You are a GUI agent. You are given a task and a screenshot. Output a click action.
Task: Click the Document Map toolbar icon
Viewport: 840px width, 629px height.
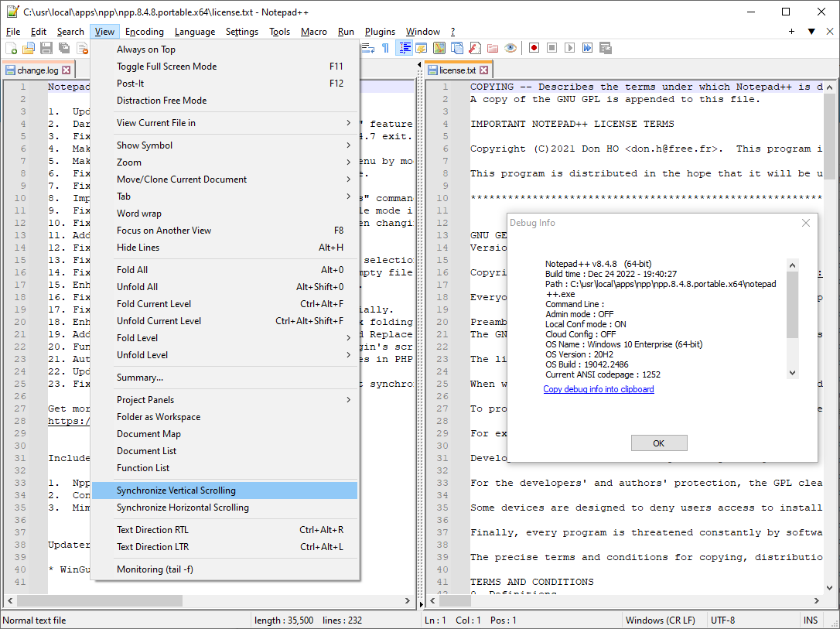tap(439, 48)
